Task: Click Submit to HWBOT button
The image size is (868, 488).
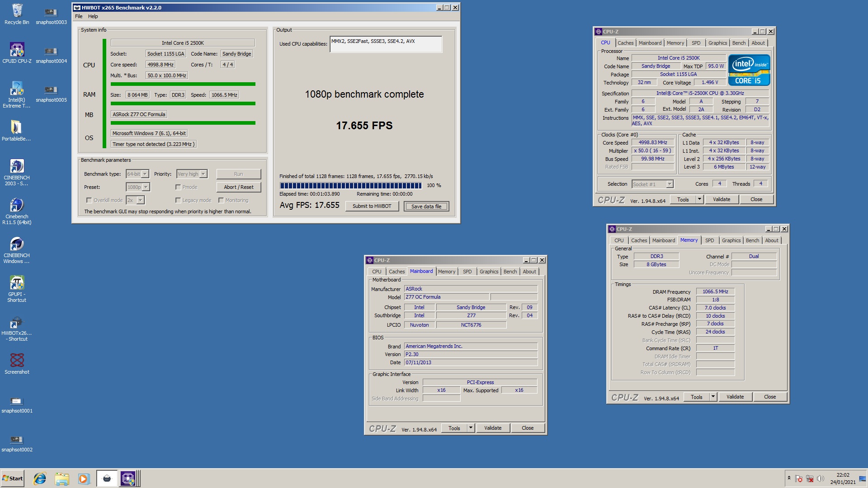Action: [372, 206]
